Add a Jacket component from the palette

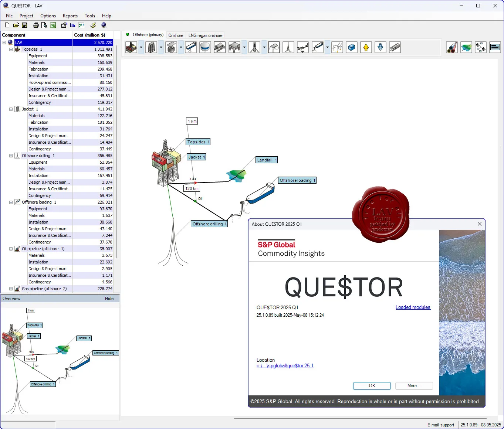point(151,47)
